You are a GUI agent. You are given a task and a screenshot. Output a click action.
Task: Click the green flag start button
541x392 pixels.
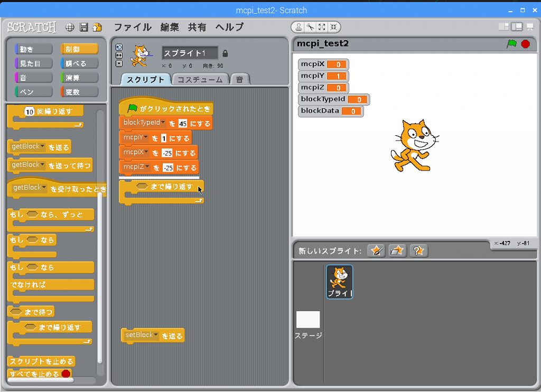pyautogui.click(x=511, y=44)
